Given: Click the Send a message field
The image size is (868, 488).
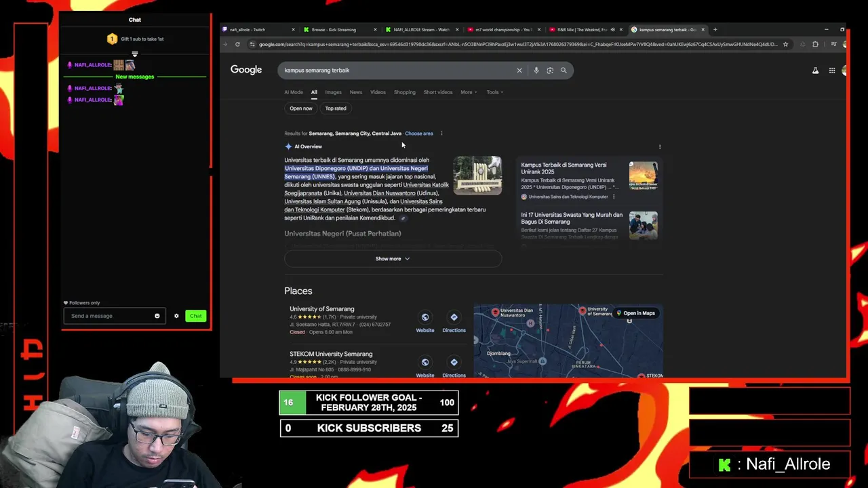Looking at the screenshot, I should coord(115,316).
